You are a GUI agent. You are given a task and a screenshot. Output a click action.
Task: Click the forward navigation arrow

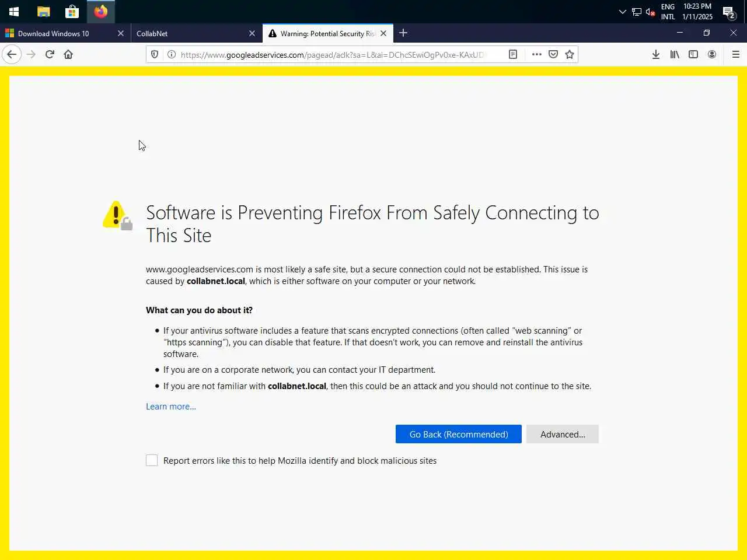coord(31,54)
